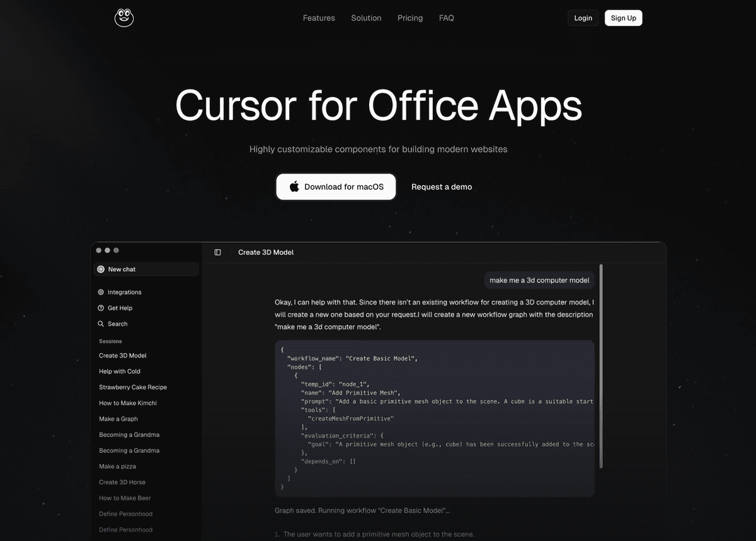Click the Request a demo link
Screen dimensions: 756x541
point(442,187)
